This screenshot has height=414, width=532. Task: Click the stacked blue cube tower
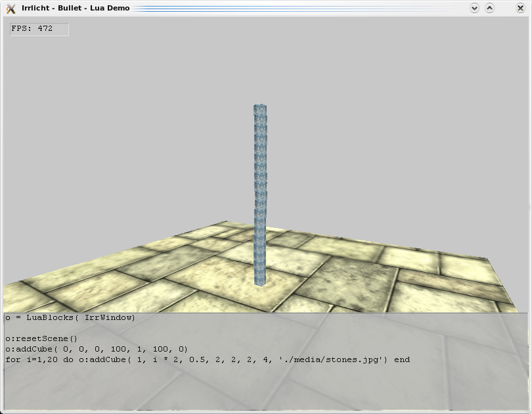(260, 195)
